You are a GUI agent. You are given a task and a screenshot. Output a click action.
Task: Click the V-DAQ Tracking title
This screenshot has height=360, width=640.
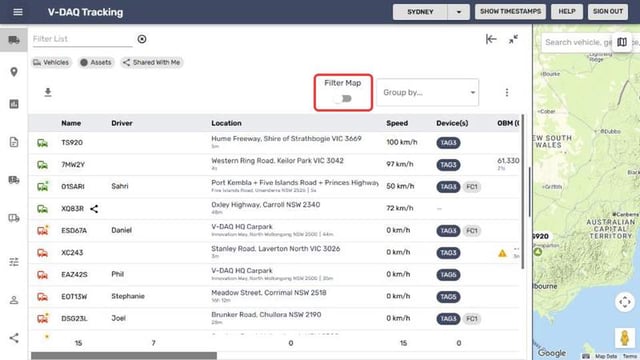point(85,12)
